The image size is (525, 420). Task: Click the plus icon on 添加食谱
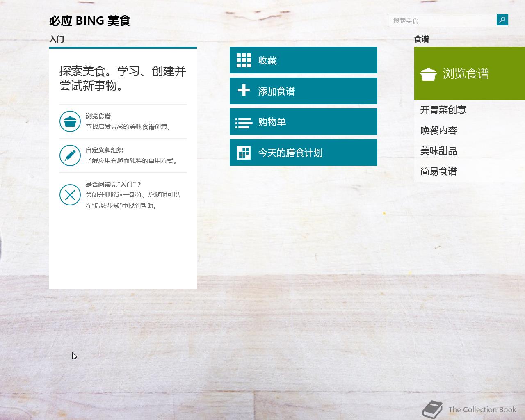tap(244, 90)
